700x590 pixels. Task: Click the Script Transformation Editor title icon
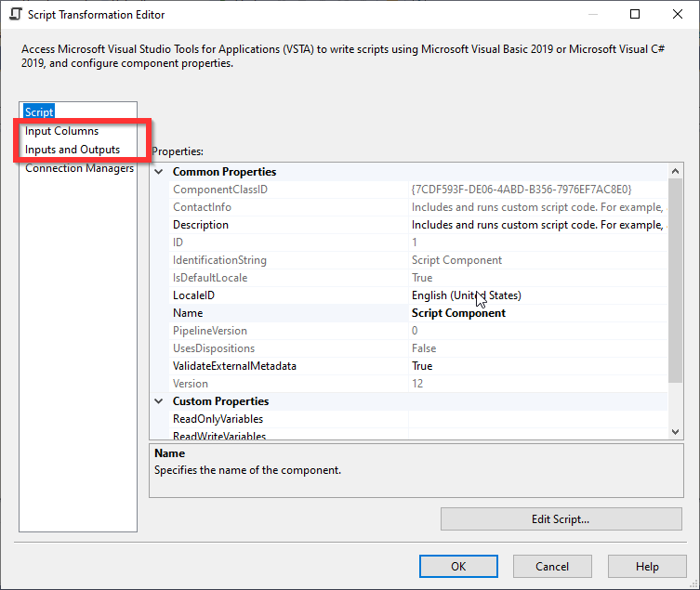click(14, 15)
